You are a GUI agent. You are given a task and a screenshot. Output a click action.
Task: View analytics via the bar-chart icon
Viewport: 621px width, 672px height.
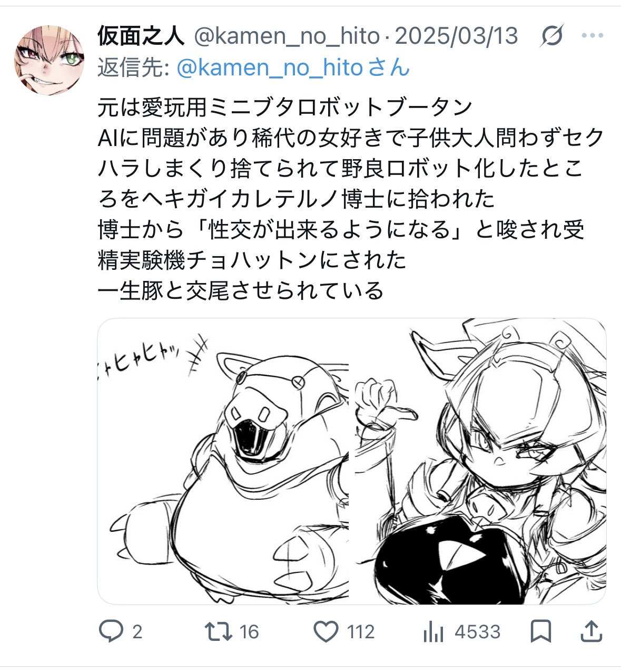433,631
